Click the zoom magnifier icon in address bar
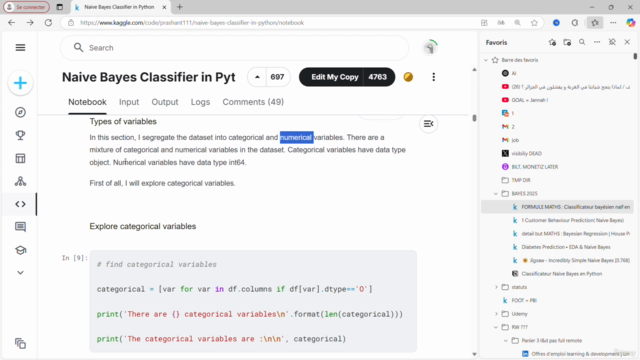Viewport: 640px width, 360px height. 518,23
